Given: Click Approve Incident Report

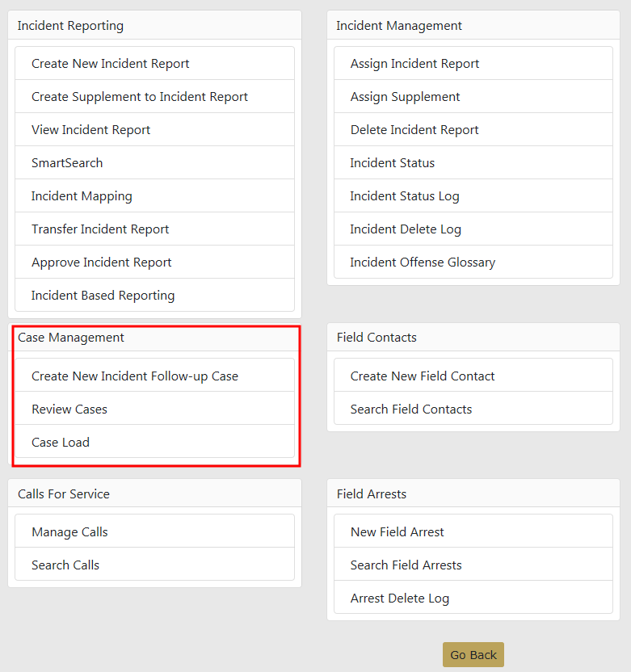Looking at the screenshot, I should point(102,262).
